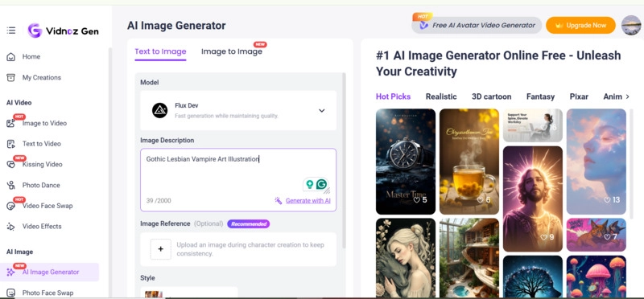Select the 3D cartoon category
This screenshot has width=644, height=299.
point(492,96)
